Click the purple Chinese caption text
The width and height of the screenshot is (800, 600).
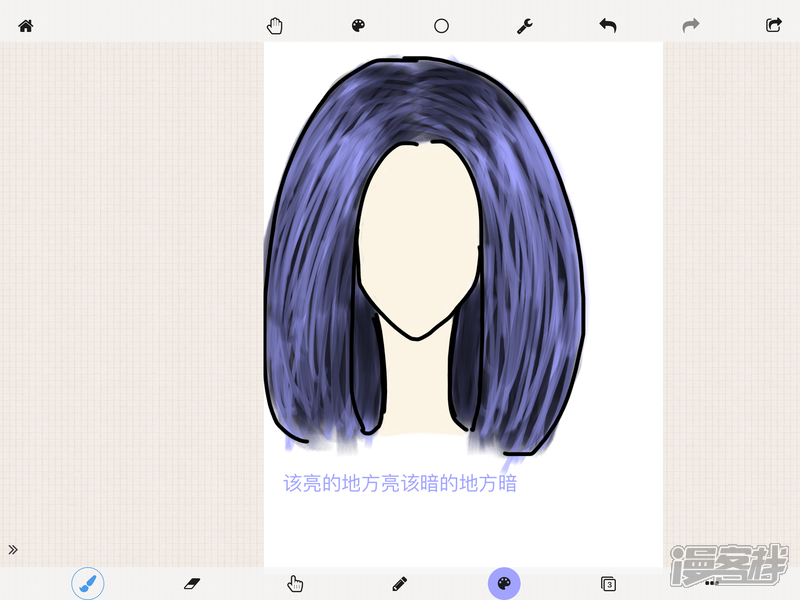[x=400, y=484]
